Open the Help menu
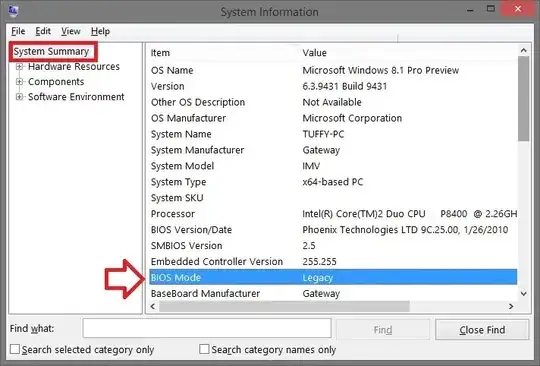Image resolution: width=540 pixels, height=366 pixels. [100, 31]
